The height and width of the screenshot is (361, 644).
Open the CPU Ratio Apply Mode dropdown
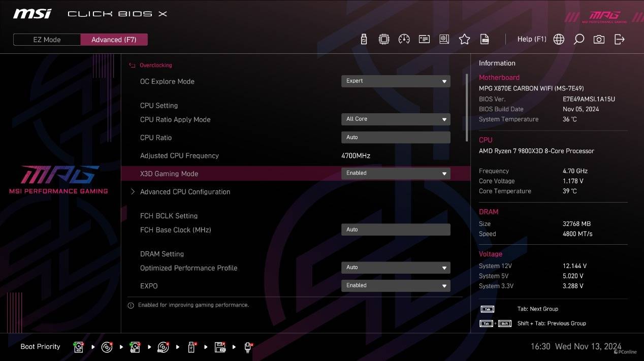pos(395,119)
